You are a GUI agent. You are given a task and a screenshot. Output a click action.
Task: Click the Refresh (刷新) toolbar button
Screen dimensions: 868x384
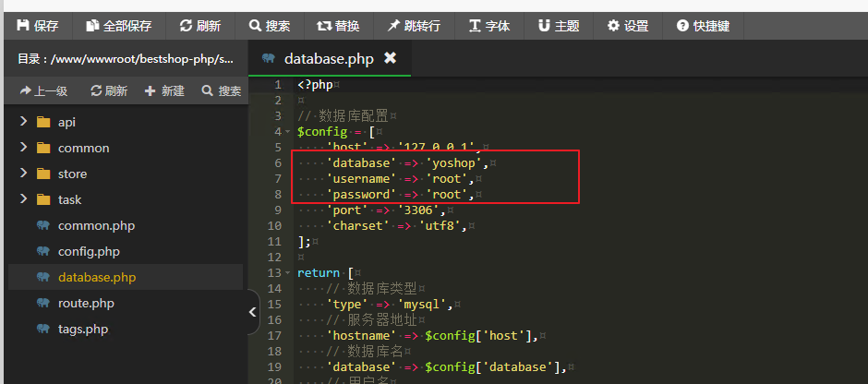point(200,26)
